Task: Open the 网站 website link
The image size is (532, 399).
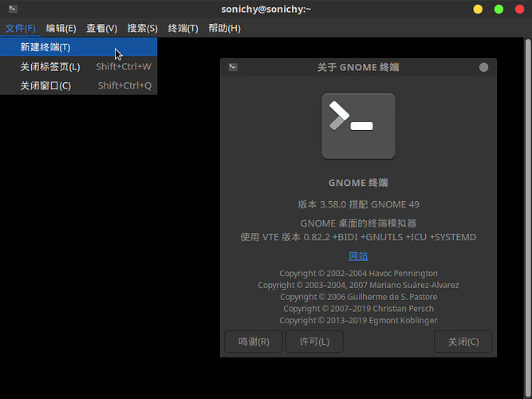Action: pyautogui.click(x=358, y=256)
